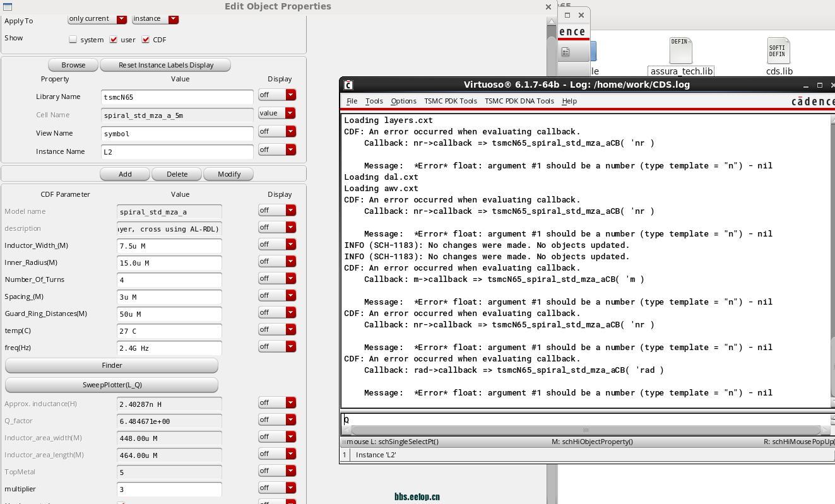Open Inductor_Width display dropdown
This screenshot has height=504, width=835.
pos(277,244)
